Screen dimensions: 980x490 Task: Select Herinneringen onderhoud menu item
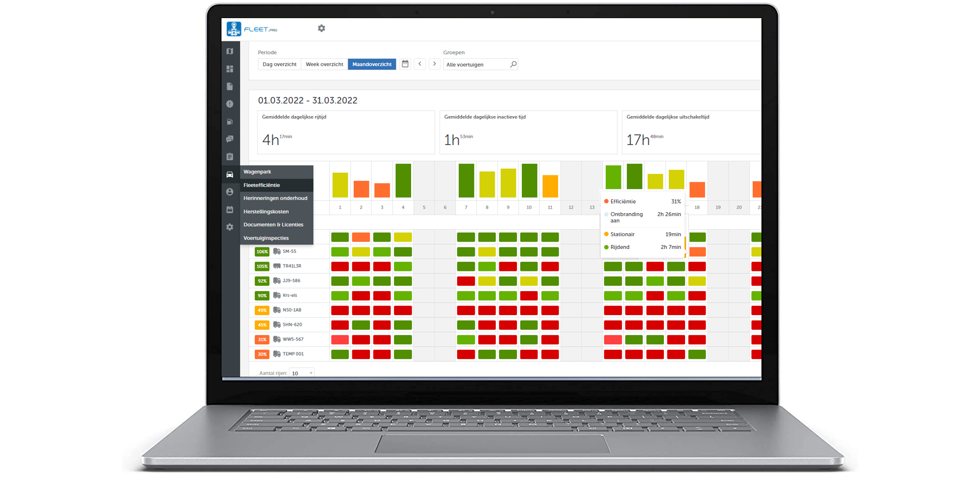pyautogui.click(x=275, y=198)
